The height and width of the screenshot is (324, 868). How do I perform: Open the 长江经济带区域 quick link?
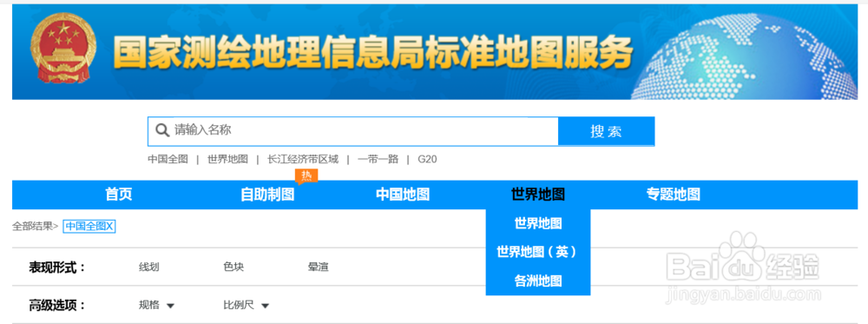point(303,160)
